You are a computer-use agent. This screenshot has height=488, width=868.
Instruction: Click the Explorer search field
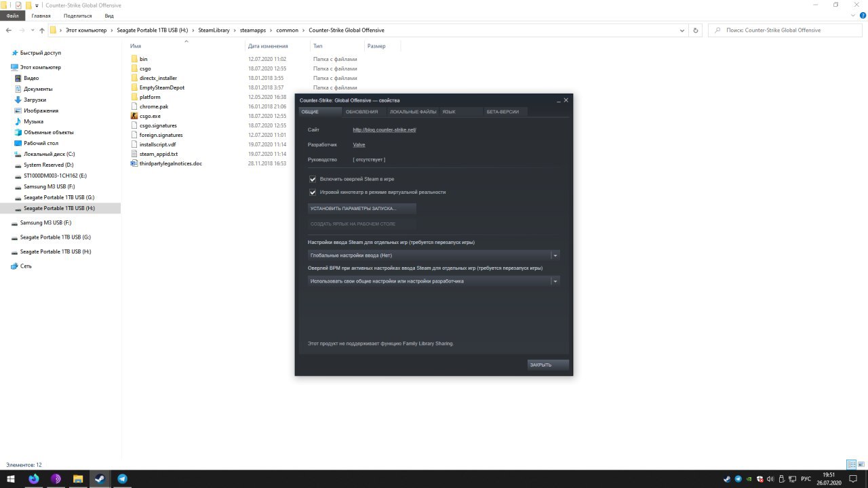[786, 30]
